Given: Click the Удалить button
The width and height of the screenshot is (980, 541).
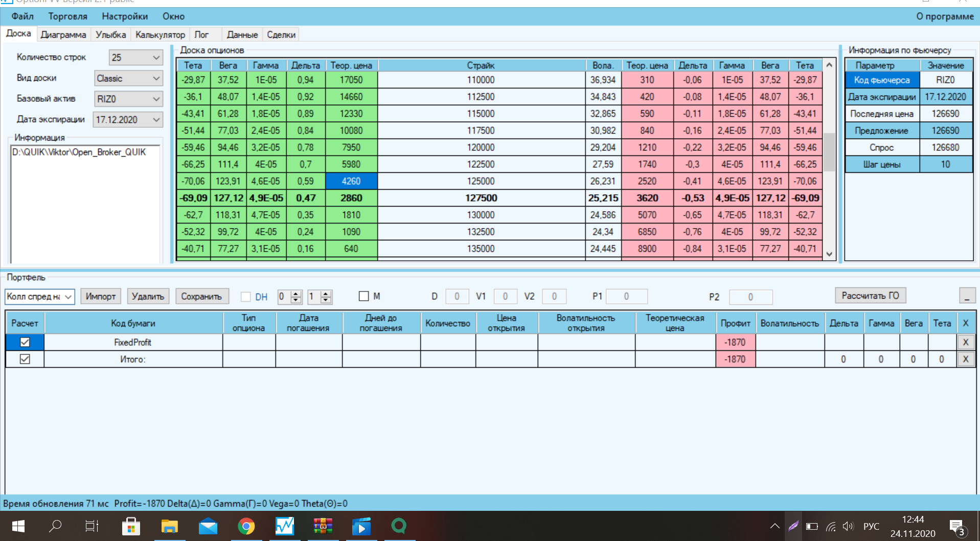Looking at the screenshot, I should 148,297.
